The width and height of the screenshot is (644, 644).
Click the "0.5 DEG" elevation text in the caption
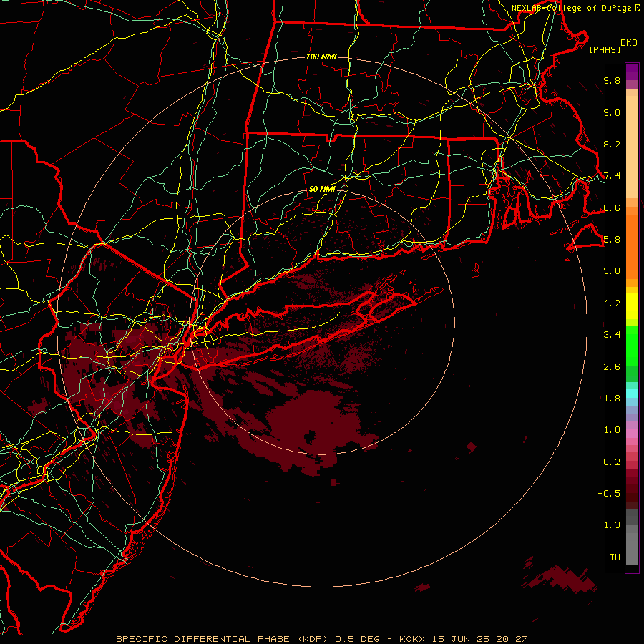[x=356, y=639]
